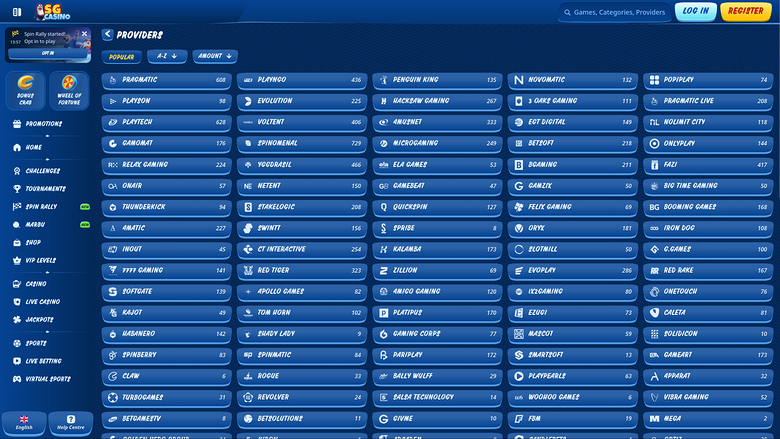The height and width of the screenshot is (439, 780).
Task: Open the Bonus Crab tile
Action: [x=26, y=90]
